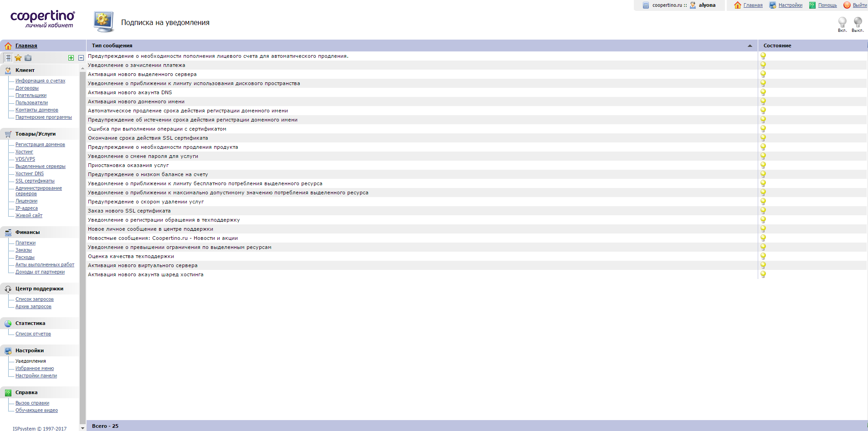Go to the 'SSL сертификаты' link

(x=35, y=181)
